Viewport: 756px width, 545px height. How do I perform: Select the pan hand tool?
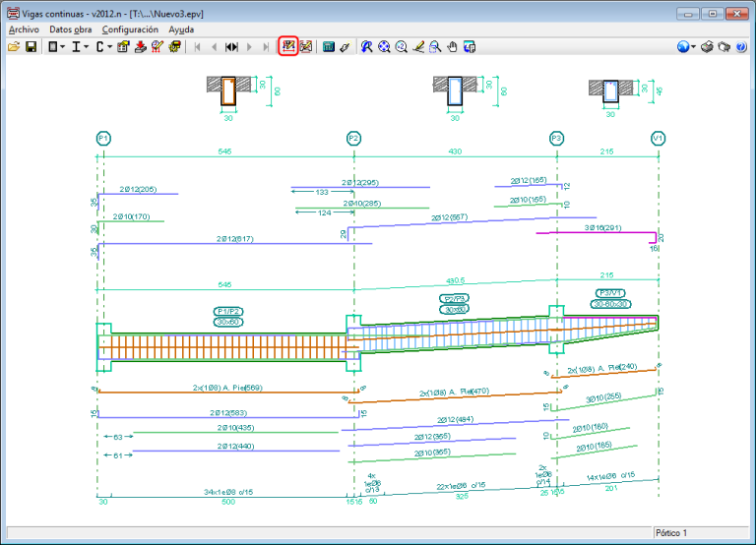coord(452,46)
